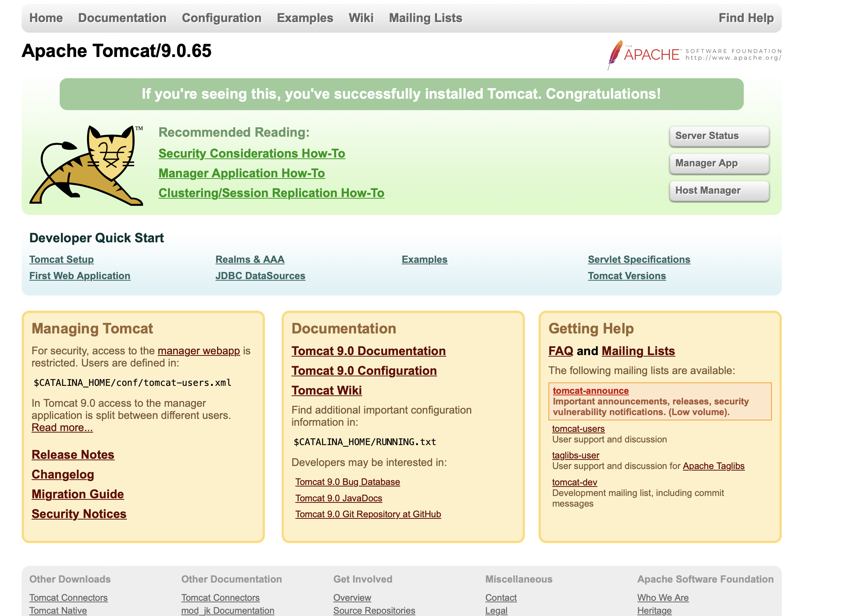Click the $CATALINA_HOME/conf/tomcat-users.xml path text

point(133,383)
